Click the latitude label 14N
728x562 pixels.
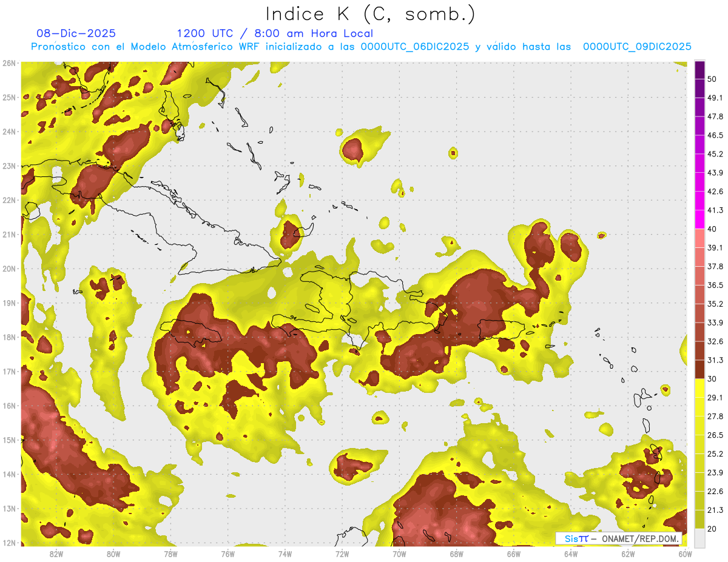8,474
